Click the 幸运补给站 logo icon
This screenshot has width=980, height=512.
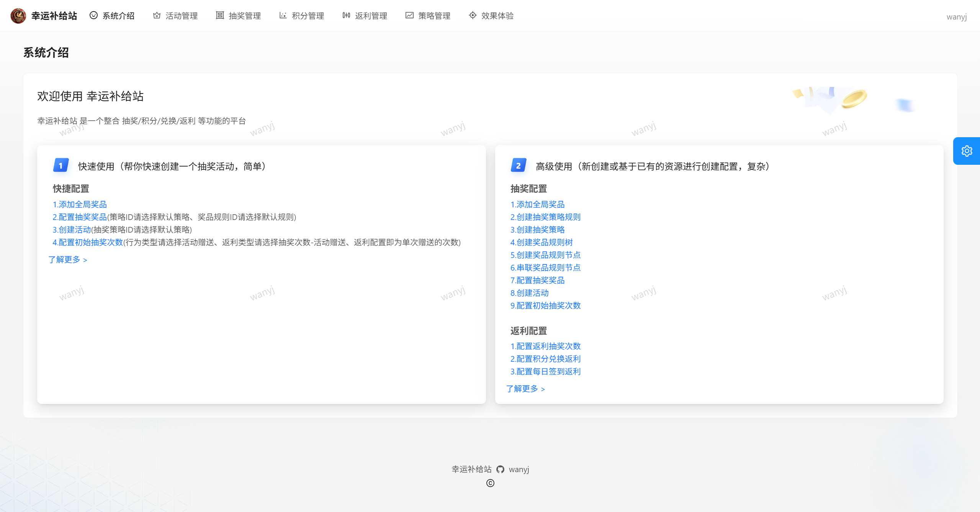tap(18, 16)
